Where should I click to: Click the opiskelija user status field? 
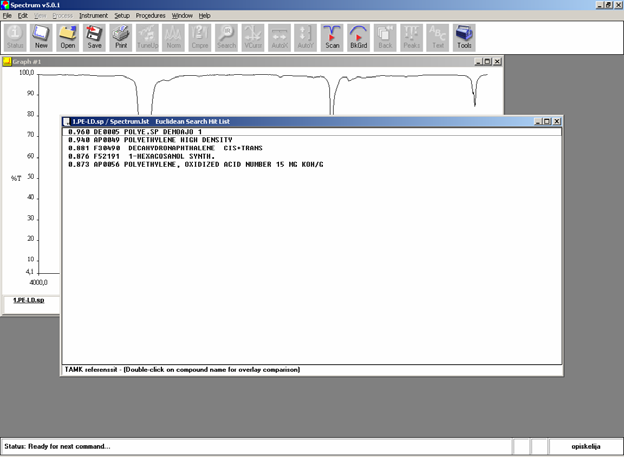point(585,447)
